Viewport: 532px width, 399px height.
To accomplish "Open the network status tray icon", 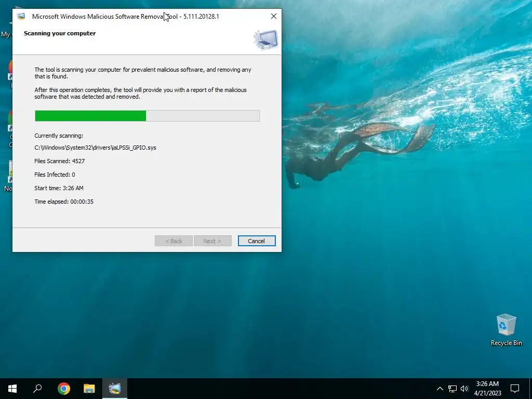I will click(x=453, y=389).
